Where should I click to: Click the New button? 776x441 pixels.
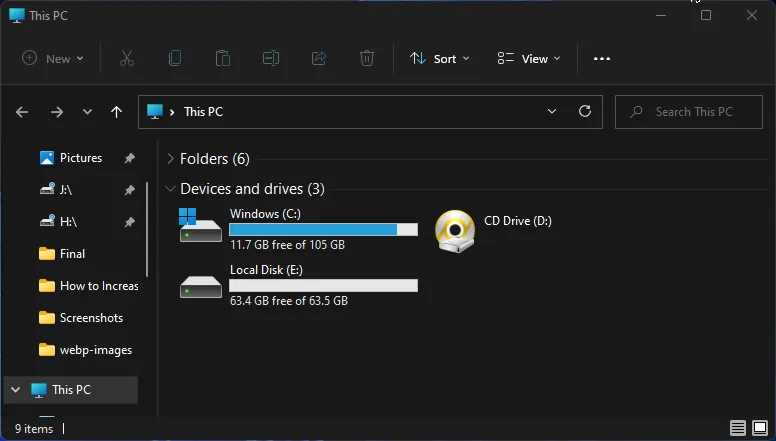(53, 59)
